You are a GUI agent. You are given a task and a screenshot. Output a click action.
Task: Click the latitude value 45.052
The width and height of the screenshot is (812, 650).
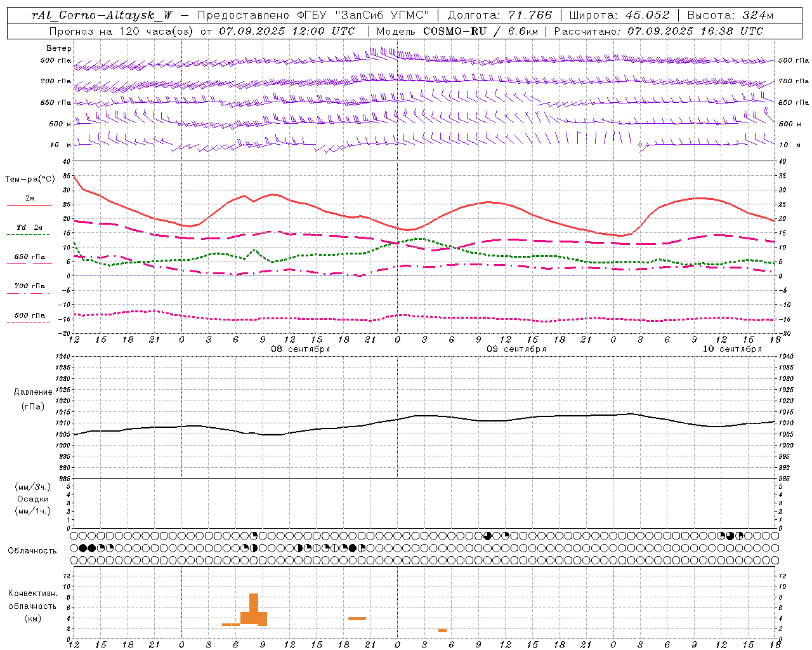(647, 15)
